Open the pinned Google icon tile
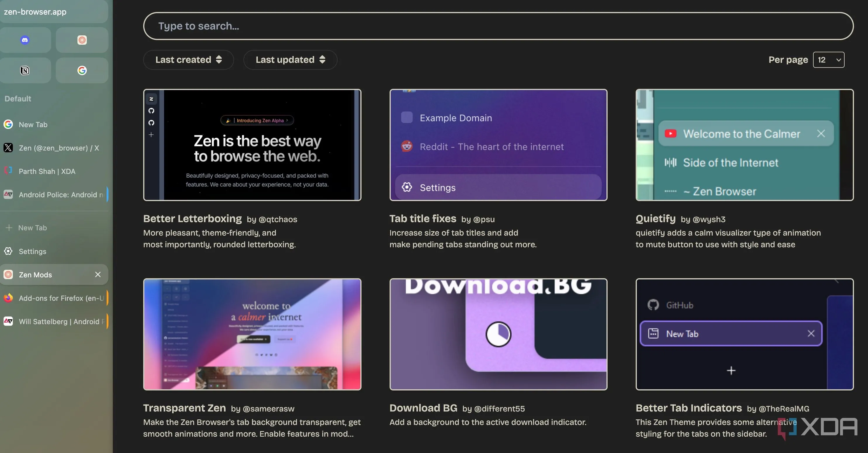 point(82,70)
